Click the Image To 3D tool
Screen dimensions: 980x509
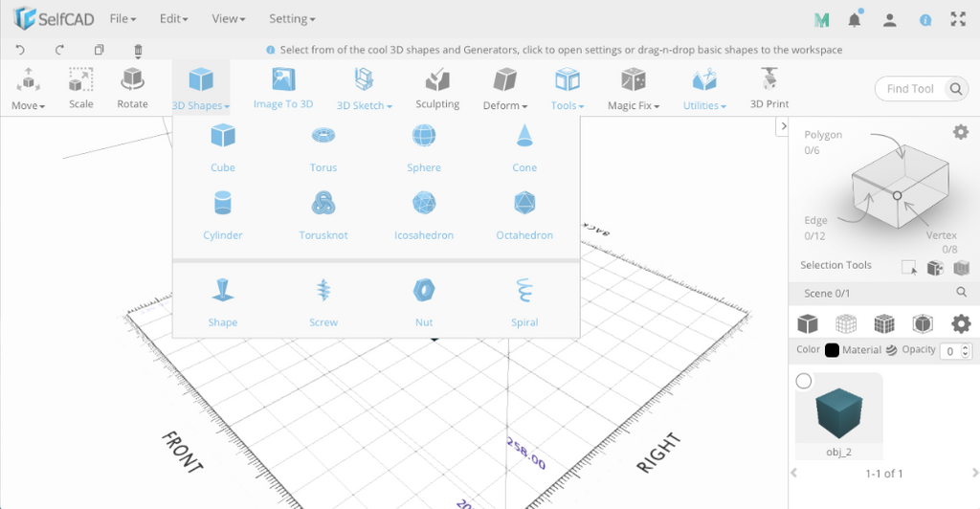point(283,88)
